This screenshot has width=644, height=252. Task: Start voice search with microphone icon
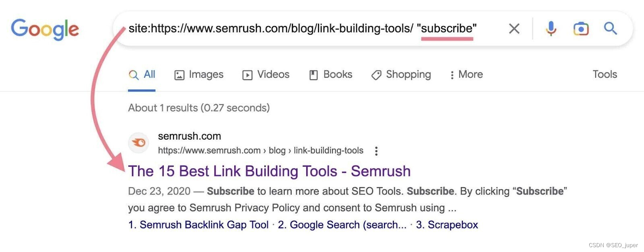(x=551, y=29)
